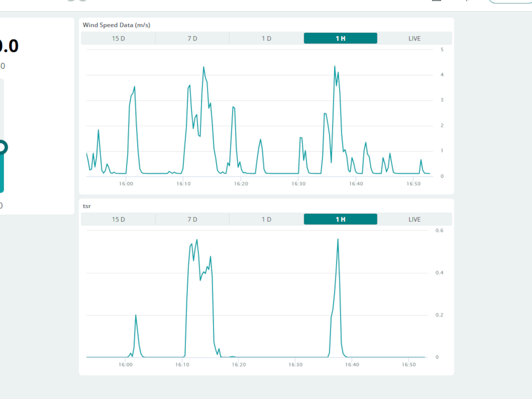
Task: Click the filled teal slider track
Action: pyautogui.click(x=2, y=173)
